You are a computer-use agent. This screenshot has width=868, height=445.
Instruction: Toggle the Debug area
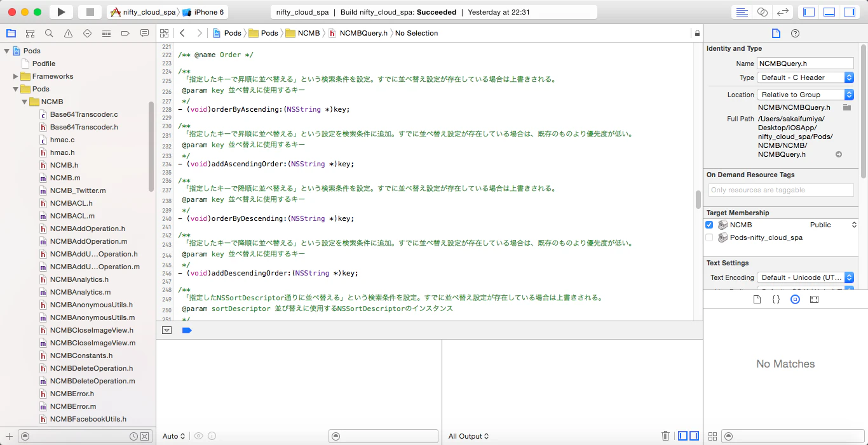[x=829, y=12]
